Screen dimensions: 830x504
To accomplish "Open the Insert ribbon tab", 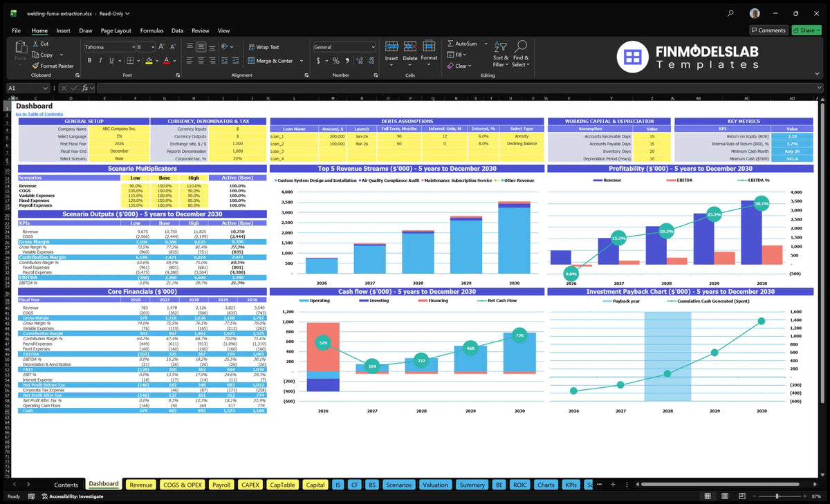I will click(x=63, y=30).
